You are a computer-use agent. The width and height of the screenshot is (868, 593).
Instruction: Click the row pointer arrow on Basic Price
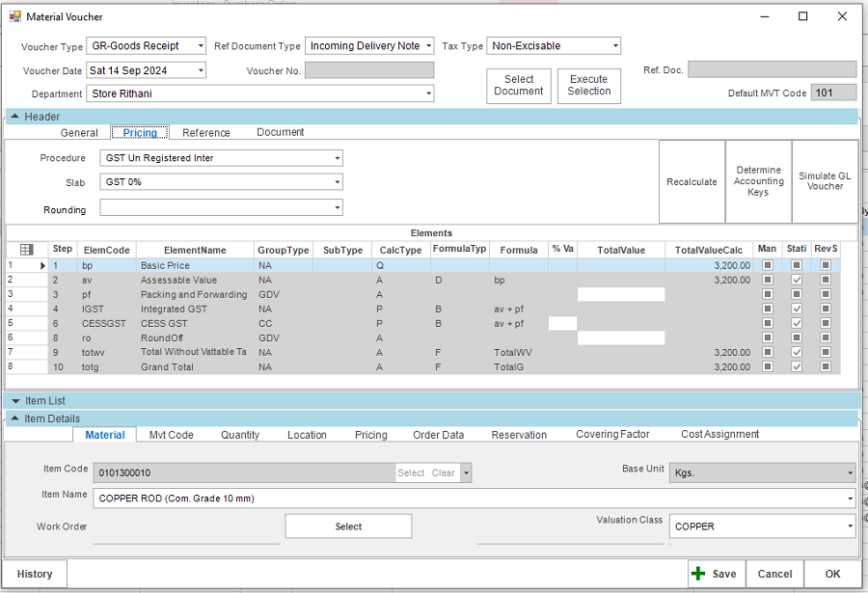pos(41,265)
